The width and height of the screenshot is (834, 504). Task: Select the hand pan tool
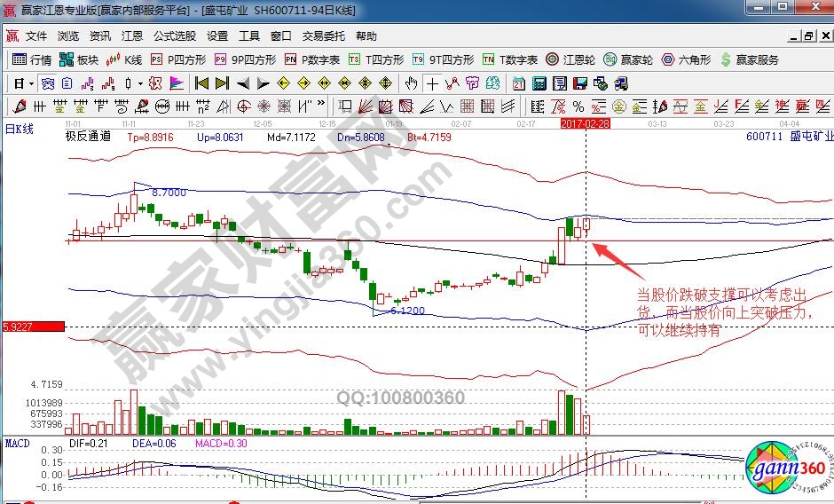(x=411, y=83)
